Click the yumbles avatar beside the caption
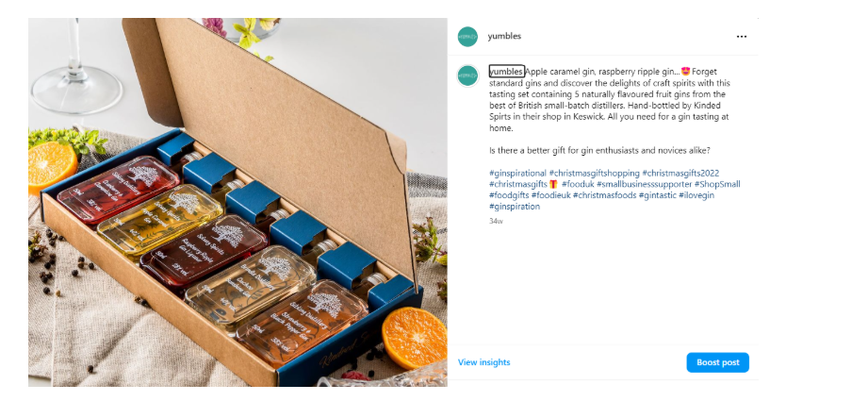Image resolution: width=868 pixels, height=418 pixels. coord(467,75)
